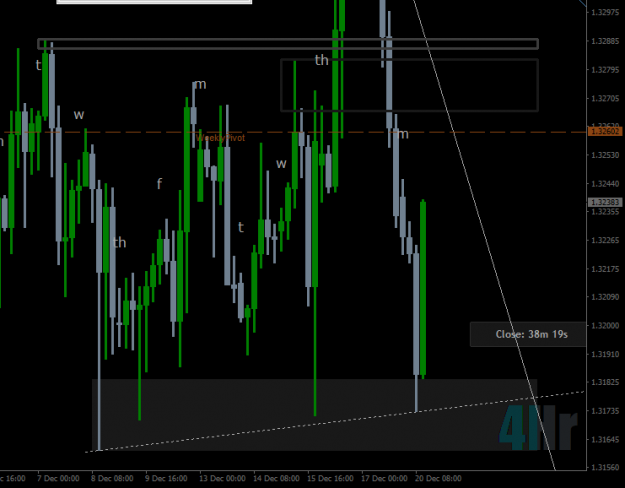Click the 7 Dec 00:00 time label
The height and width of the screenshot is (488, 625).
tap(58, 478)
